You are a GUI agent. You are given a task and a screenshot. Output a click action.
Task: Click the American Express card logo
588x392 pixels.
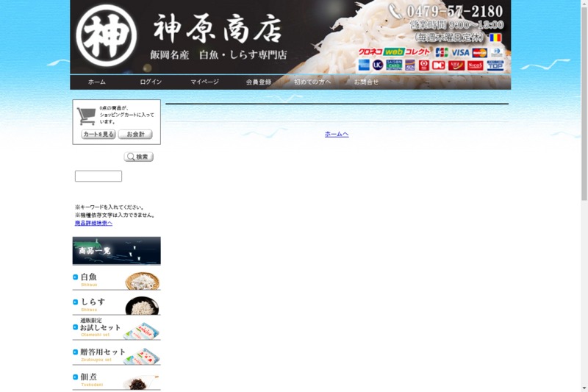point(364,65)
